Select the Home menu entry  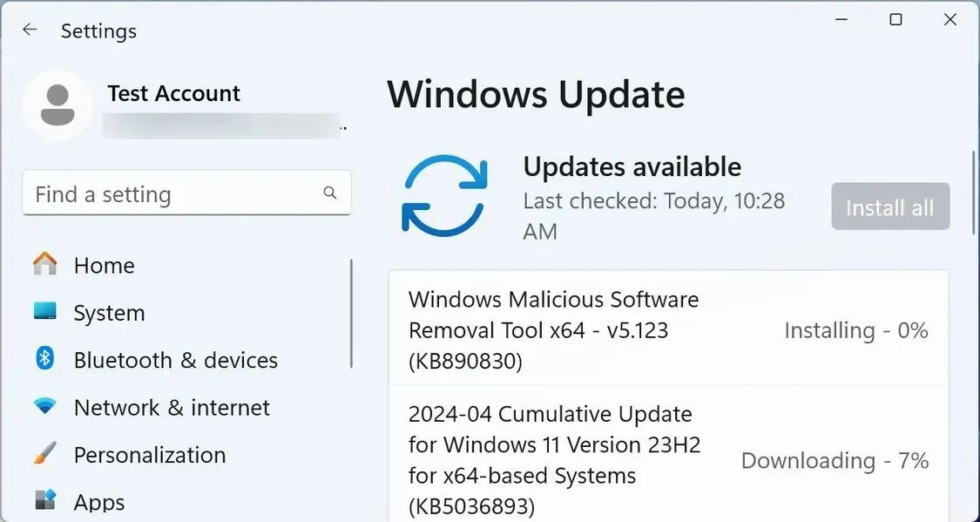pyautogui.click(x=105, y=265)
